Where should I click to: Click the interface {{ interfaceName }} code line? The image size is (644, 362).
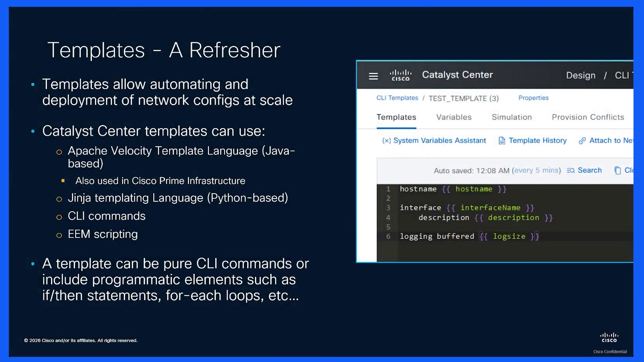pyautogui.click(x=467, y=208)
